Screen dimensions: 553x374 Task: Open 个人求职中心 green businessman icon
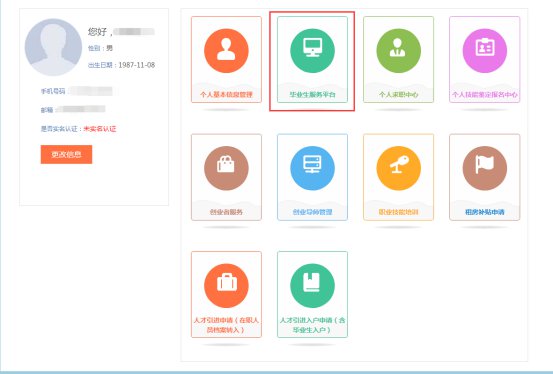(399, 51)
